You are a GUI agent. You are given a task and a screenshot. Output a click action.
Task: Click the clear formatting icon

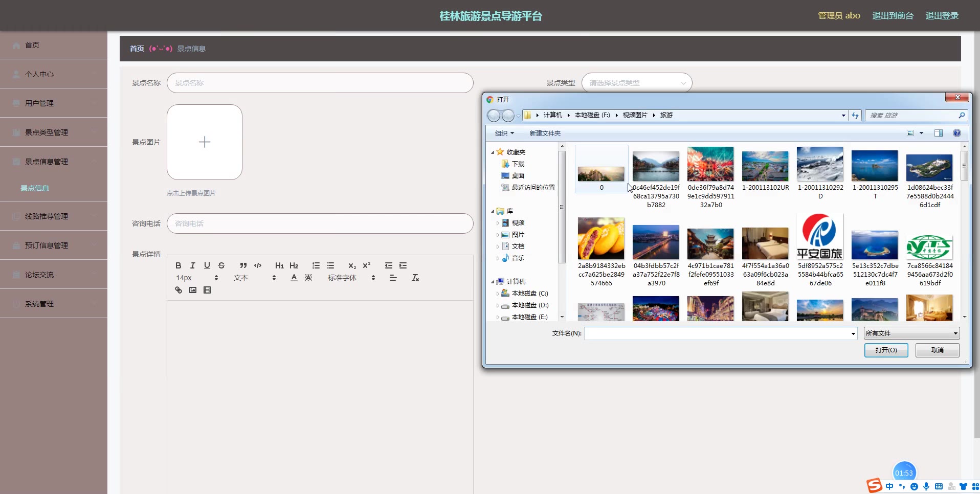tap(415, 278)
